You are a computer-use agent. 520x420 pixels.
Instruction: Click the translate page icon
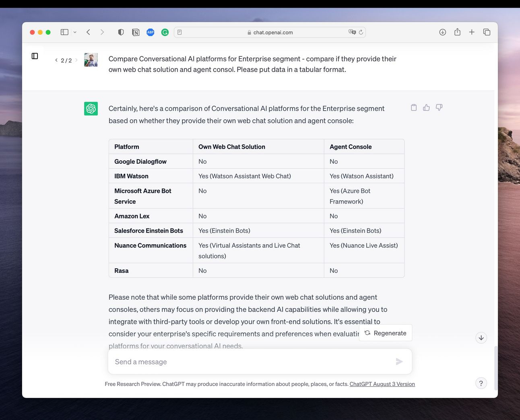point(352,32)
